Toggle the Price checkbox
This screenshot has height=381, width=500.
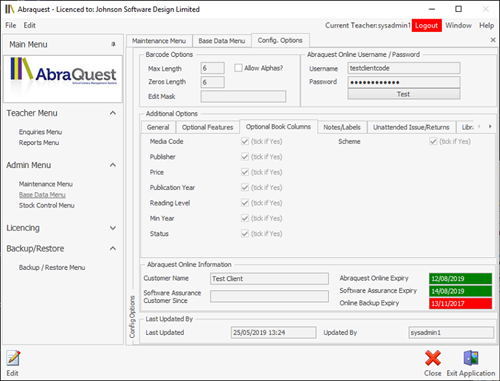[x=245, y=172]
